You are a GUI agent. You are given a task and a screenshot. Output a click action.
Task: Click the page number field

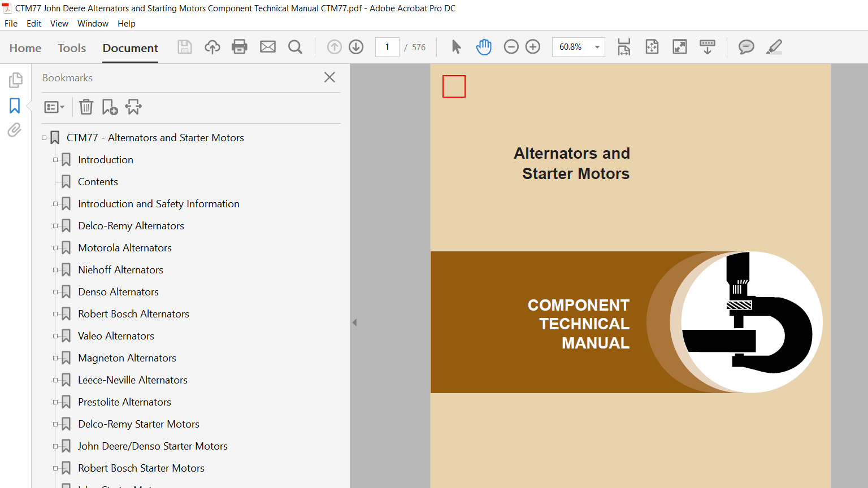(387, 47)
